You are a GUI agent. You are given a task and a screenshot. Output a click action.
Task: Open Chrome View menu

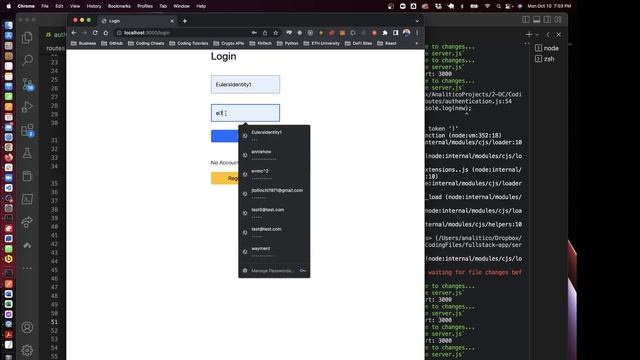tap(75, 6)
